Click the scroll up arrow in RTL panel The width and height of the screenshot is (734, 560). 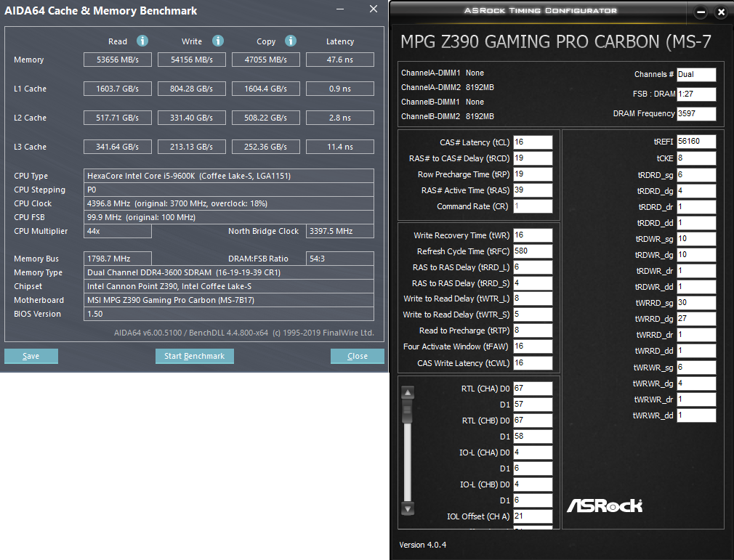(x=408, y=392)
